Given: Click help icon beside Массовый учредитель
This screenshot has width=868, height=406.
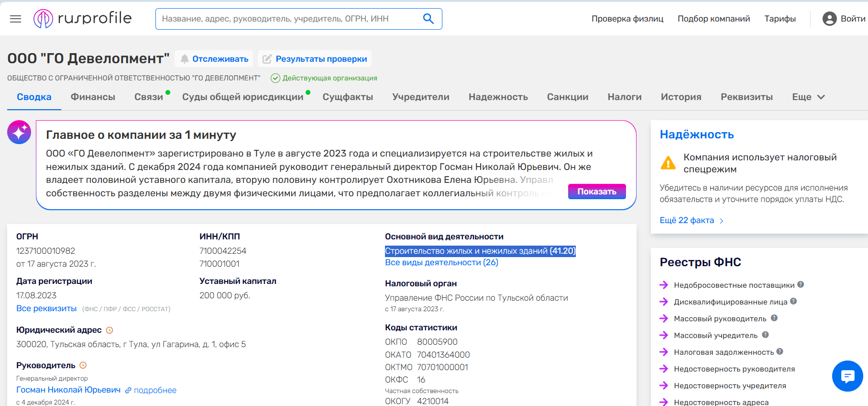Looking at the screenshot, I should pyautogui.click(x=765, y=335).
